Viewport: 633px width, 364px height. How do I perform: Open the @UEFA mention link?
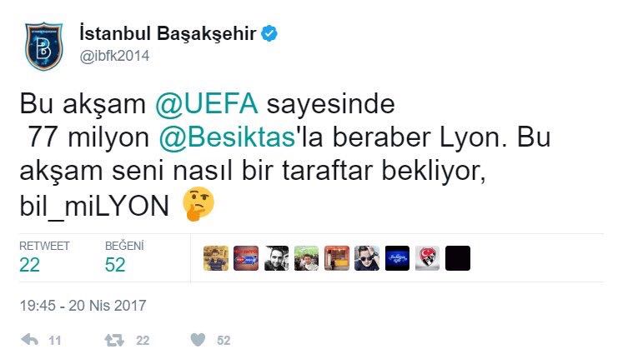pos(207,103)
